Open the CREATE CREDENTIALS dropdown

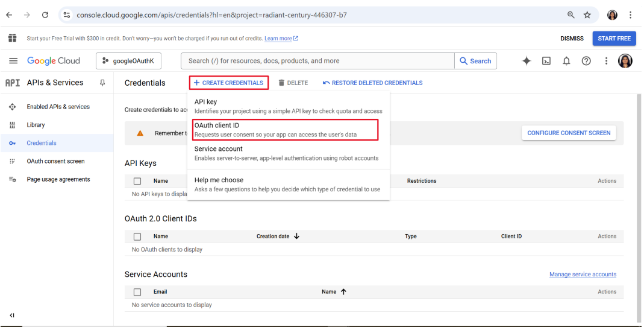(229, 83)
